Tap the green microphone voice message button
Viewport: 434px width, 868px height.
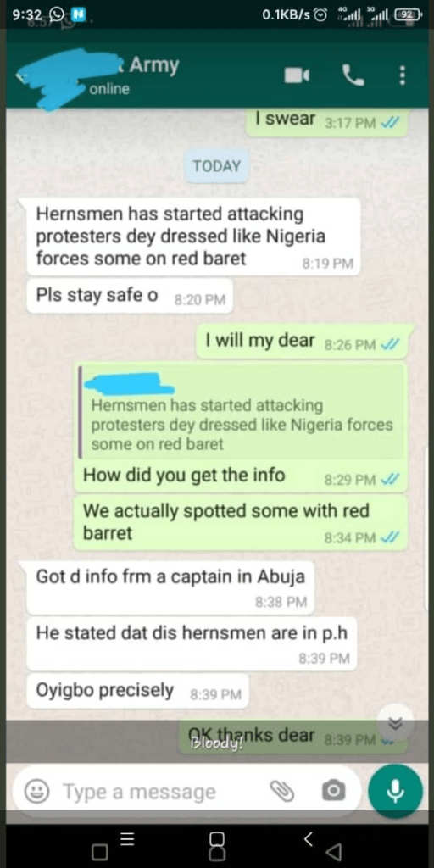pos(395,791)
